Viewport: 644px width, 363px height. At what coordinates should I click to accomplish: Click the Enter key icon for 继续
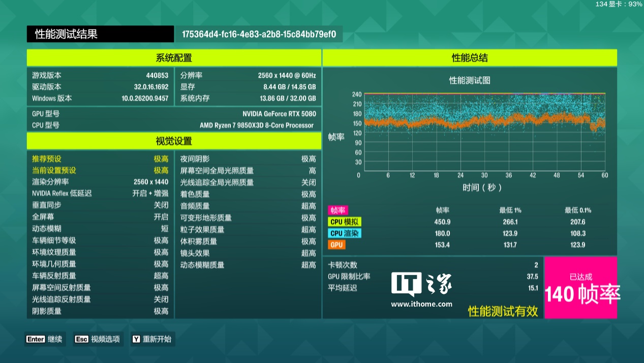36,339
